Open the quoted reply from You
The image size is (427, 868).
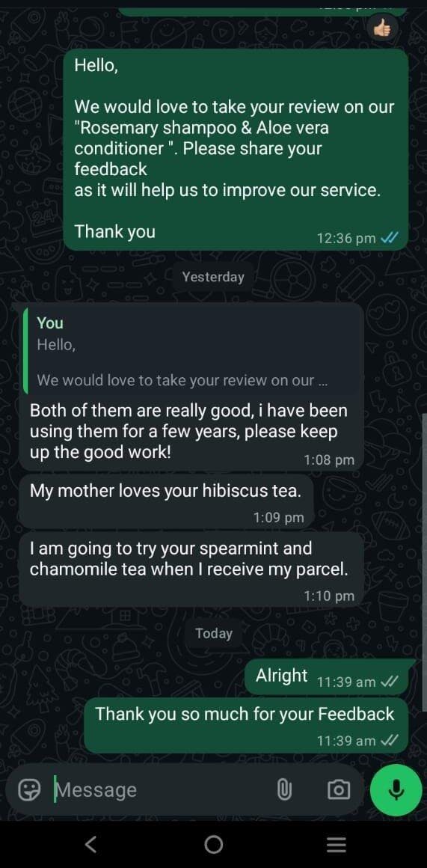[x=192, y=352]
